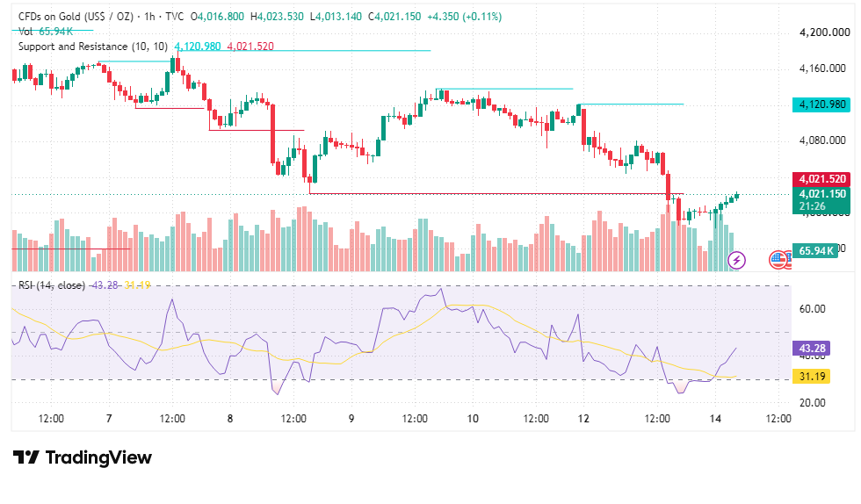Click the date label 9 on time axis
This screenshot has height=504, width=861.
351,419
